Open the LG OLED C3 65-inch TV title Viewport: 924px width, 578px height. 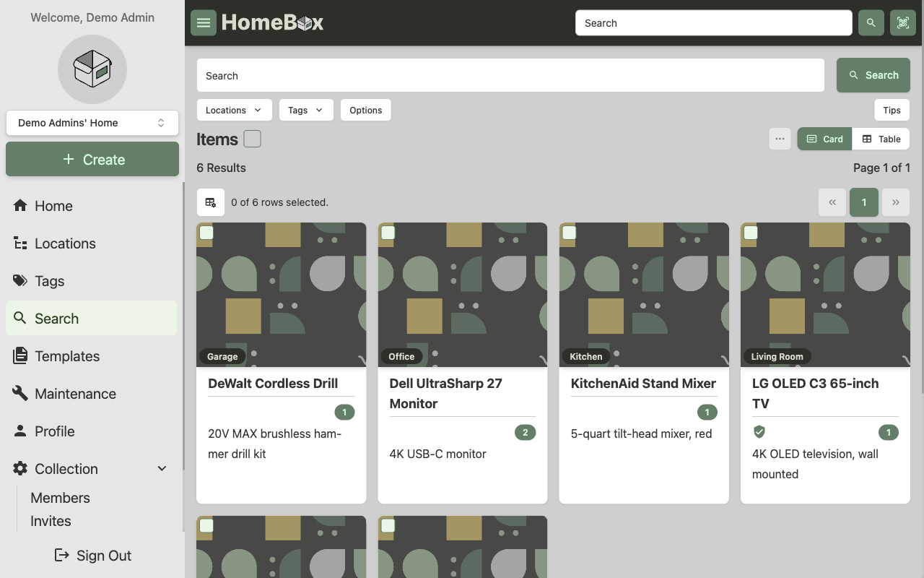tap(815, 394)
